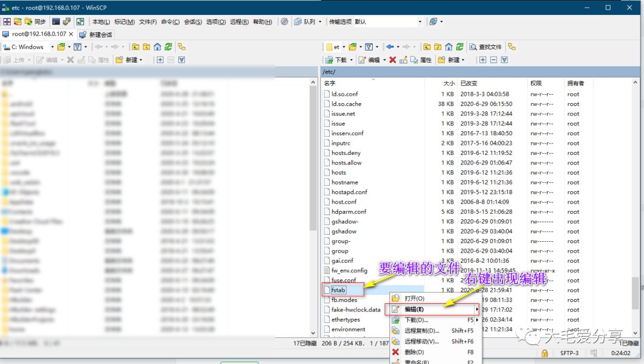This screenshot has height=364, width=644.
Task: Click the synchronize (同步) toolbar button
Action: [35, 21]
